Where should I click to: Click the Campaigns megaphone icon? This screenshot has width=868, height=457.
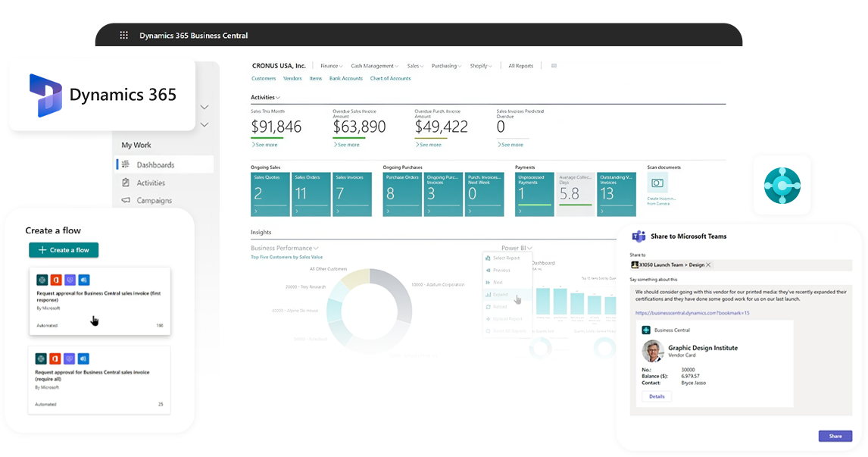tap(126, 200)
